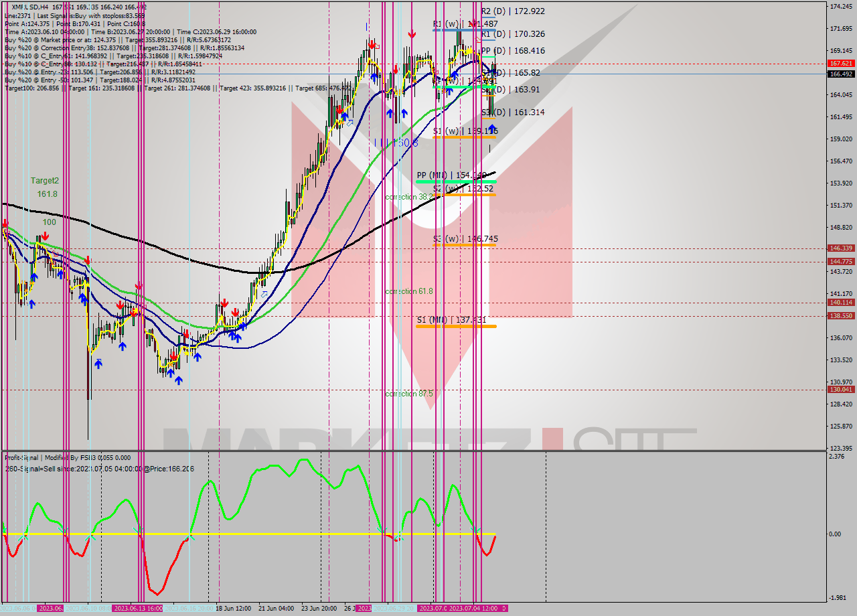Click the 166.492 current price tag
857x616 pixels.
point(840,74)
